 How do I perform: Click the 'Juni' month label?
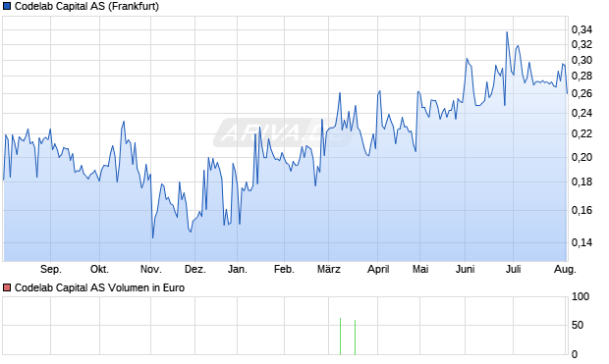(465, 269)
